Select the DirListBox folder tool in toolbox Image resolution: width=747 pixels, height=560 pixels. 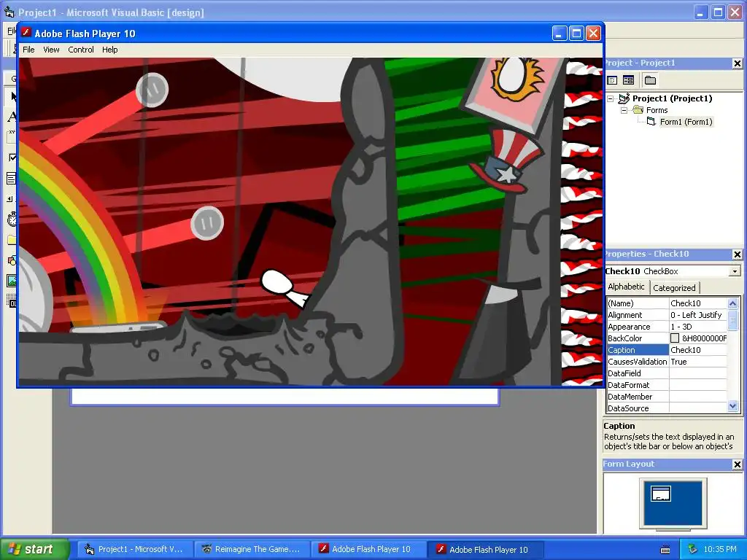click(12, 239)
